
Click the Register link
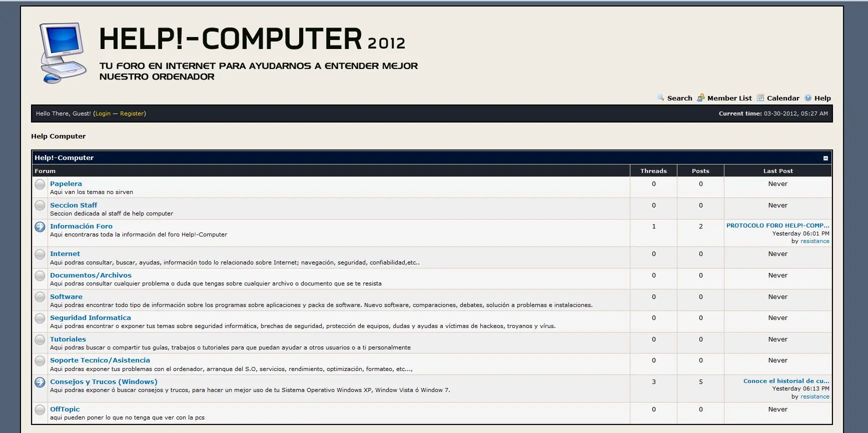[132, 113]
